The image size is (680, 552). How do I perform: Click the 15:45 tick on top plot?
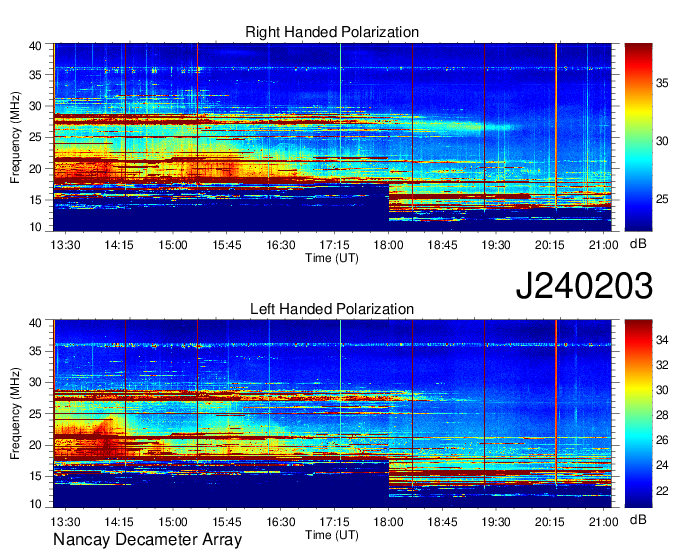pos(226,245)
